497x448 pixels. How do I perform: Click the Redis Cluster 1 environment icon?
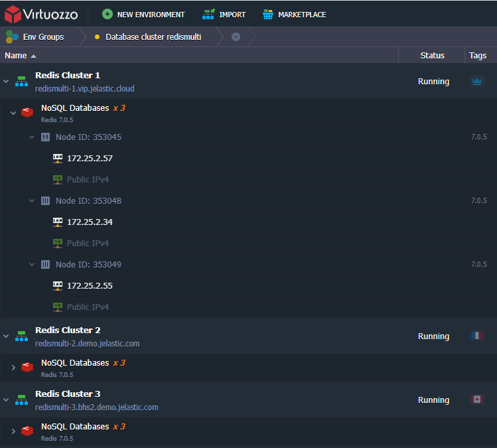coord(21,82)
